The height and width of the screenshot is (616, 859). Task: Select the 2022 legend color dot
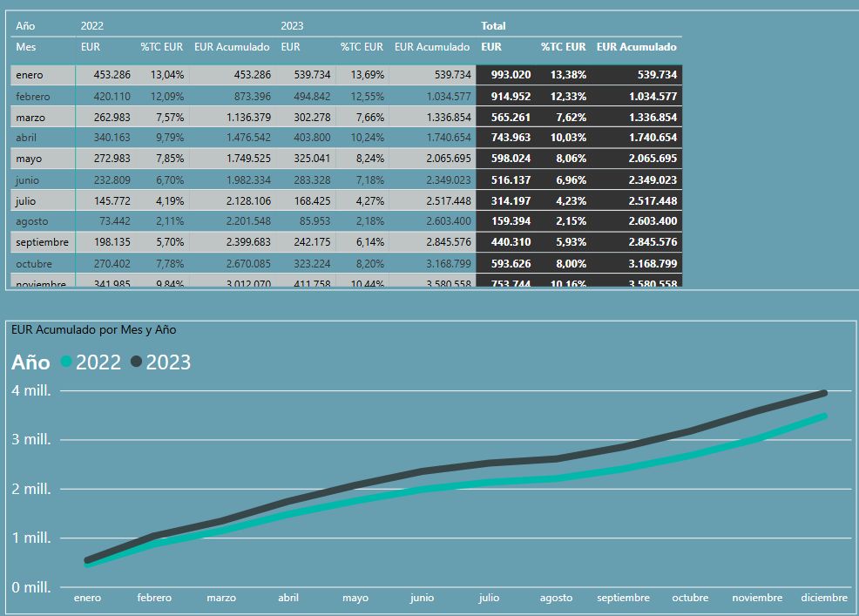(x=66, y=362)
